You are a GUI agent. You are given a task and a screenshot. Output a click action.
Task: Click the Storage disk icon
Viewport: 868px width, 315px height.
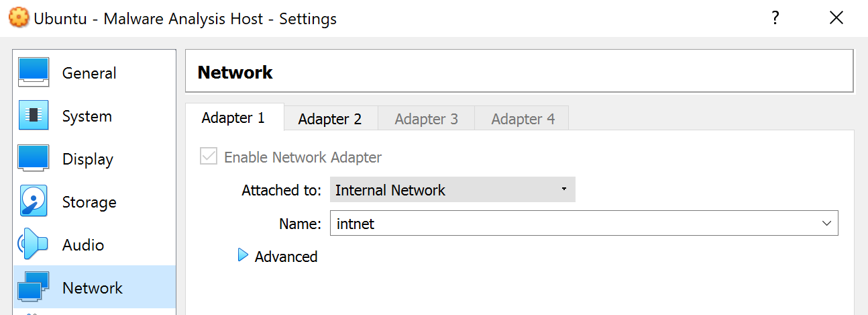pos(34,201)
